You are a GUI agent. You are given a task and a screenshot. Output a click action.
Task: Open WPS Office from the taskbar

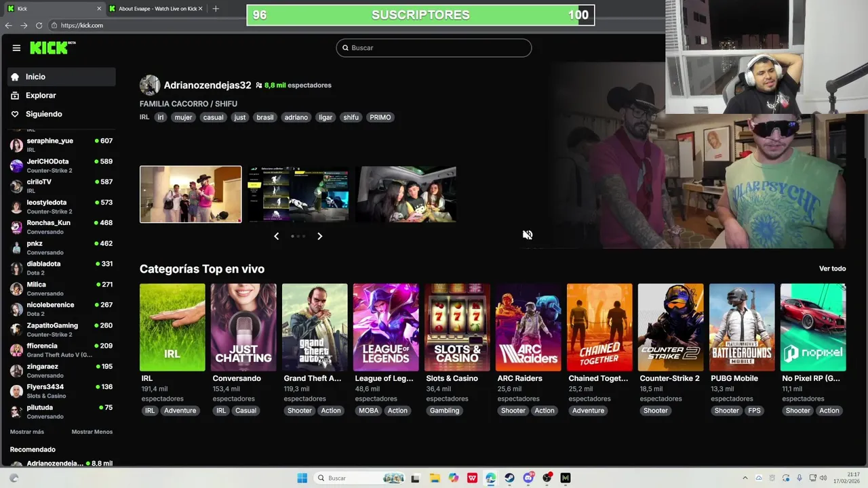(x=472, y=478)
